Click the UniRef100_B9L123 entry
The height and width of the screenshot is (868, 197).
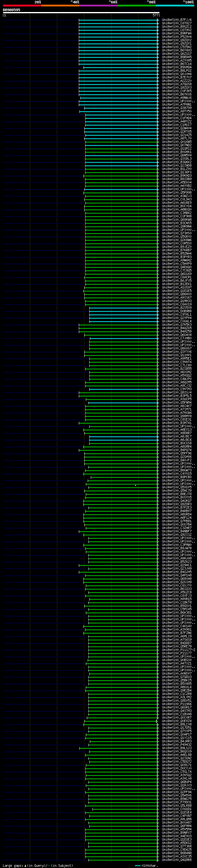pyautogui.click(x=176, y=748)
